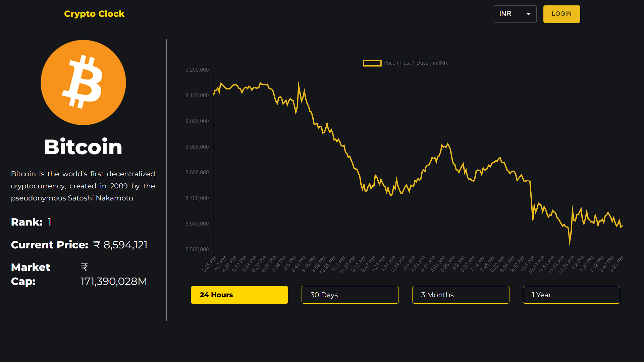Screen dimensions: 644x362
Task: Click the Rank value
Action: [x=49, y=222]
